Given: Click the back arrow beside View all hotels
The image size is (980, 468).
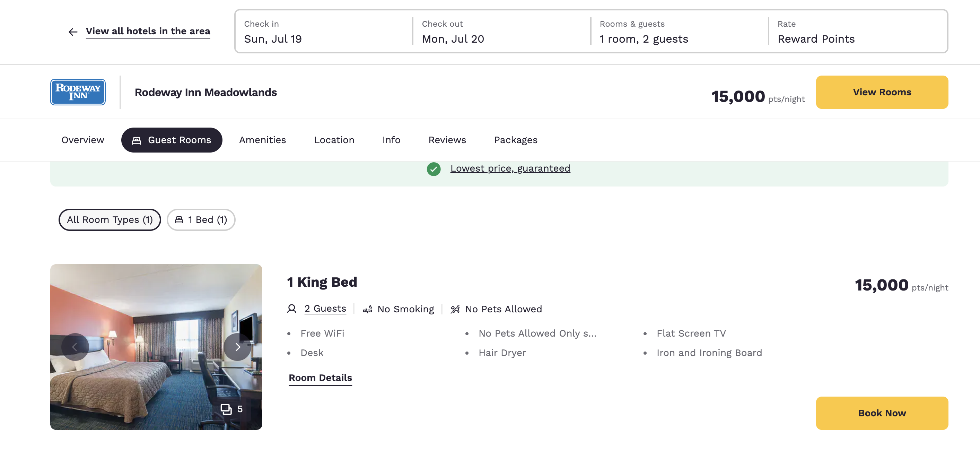Looking at the screenshot, I should [x=73, y=32].
